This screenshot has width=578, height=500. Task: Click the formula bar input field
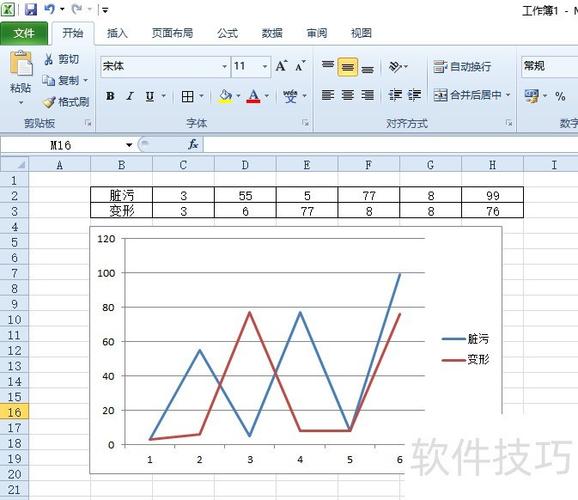390,145
